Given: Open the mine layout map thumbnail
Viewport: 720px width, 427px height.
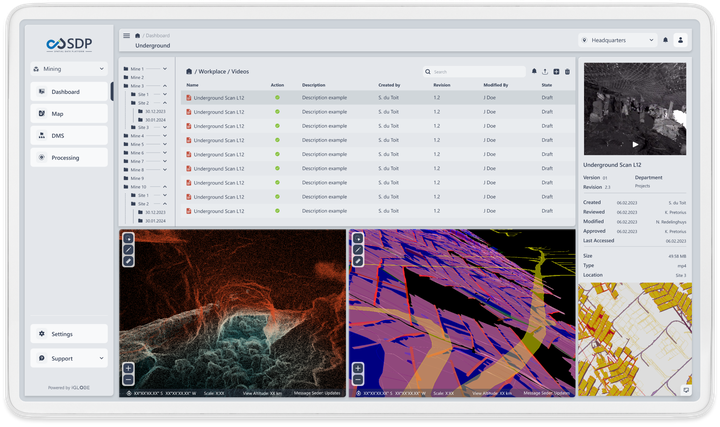Looking at the screenshot, I should pyautogui.click(x=635, y=339).
